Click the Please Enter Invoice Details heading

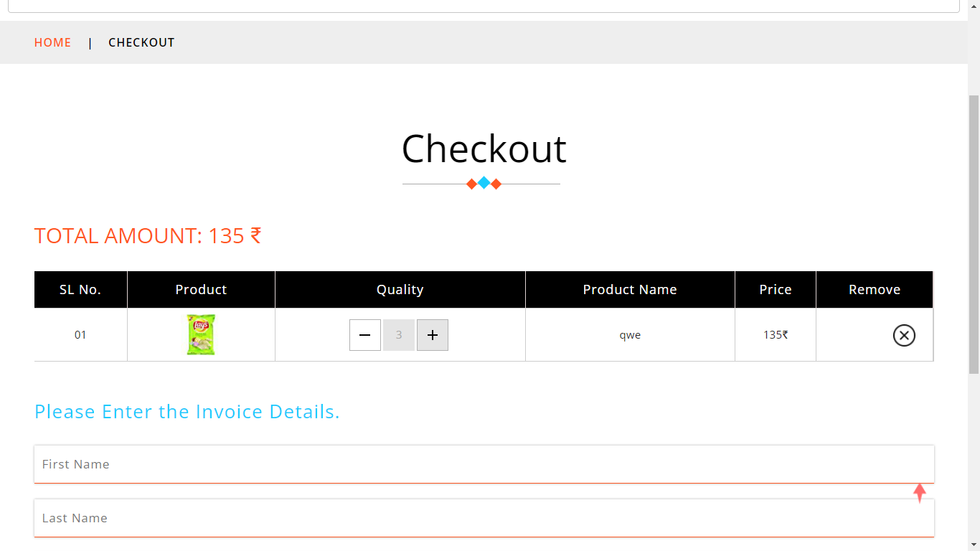187,412
